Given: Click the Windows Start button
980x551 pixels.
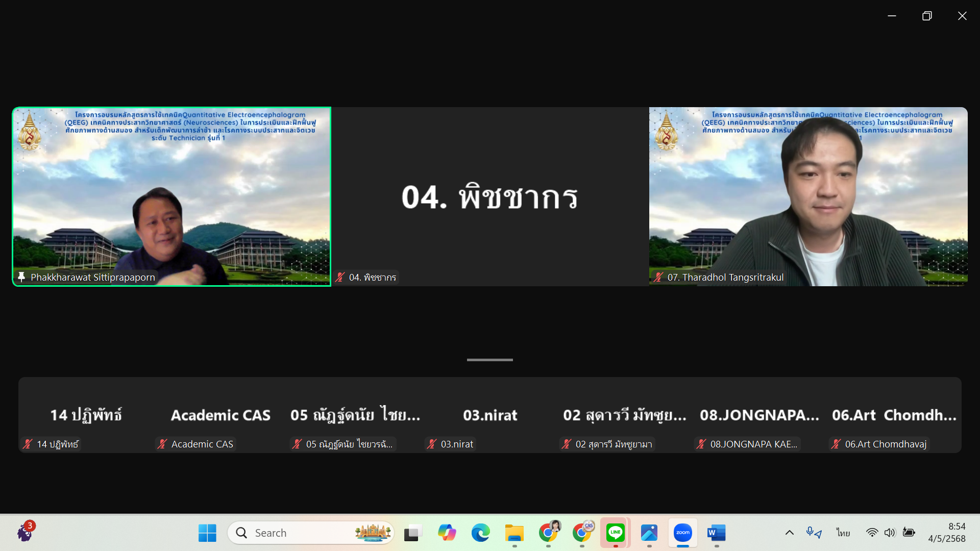Looking at the screenshot, I should pos(207,533).
